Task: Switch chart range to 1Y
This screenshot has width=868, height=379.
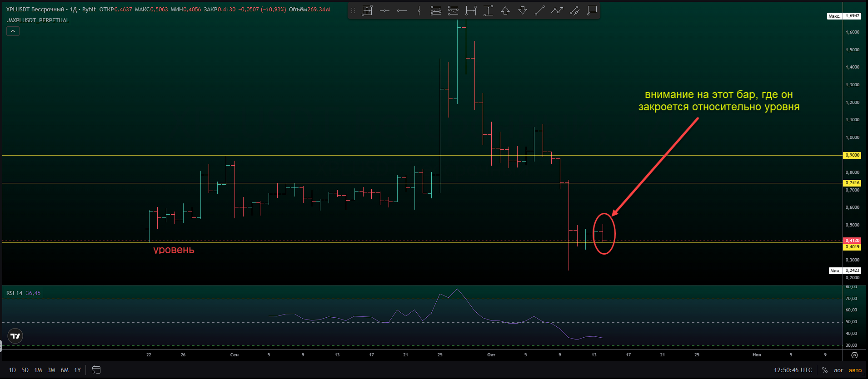Action: pyautogui.click(x=77, y=370)
